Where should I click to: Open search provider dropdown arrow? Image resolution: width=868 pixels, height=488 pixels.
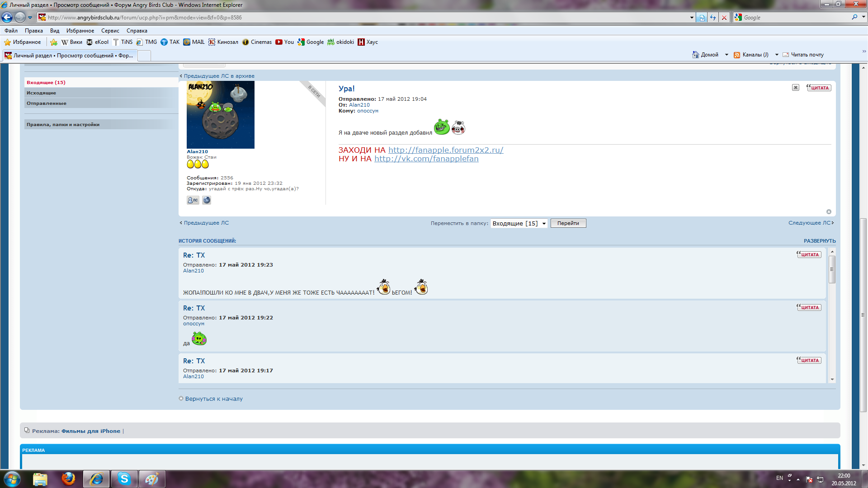click(863, 17)
